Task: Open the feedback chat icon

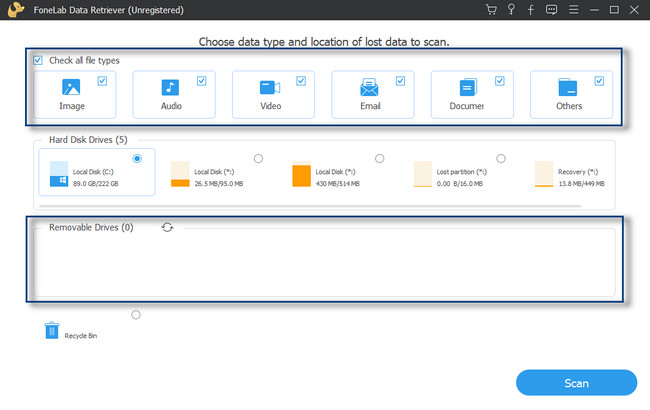Action: click(551, 10)
